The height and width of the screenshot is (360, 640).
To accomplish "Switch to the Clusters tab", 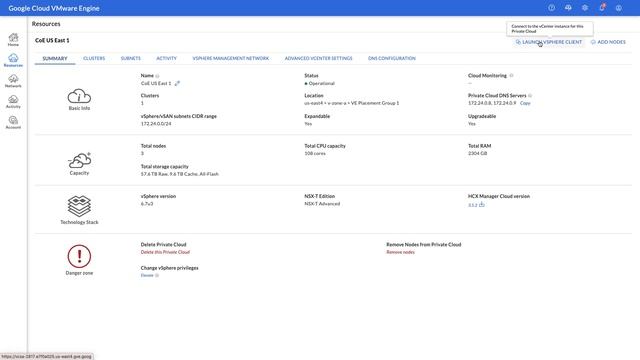I will [94, 58].
